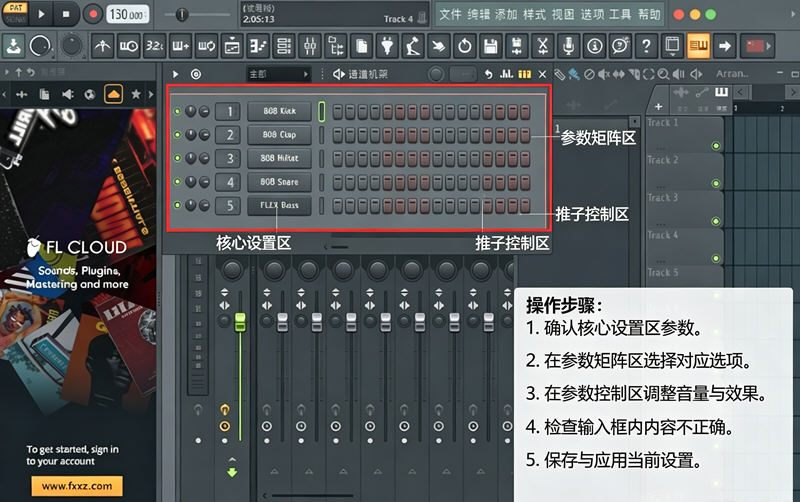The width and height of the screenshot is (800, 502).
Task: Open the graph editor in channel rack
Action: 506,74
